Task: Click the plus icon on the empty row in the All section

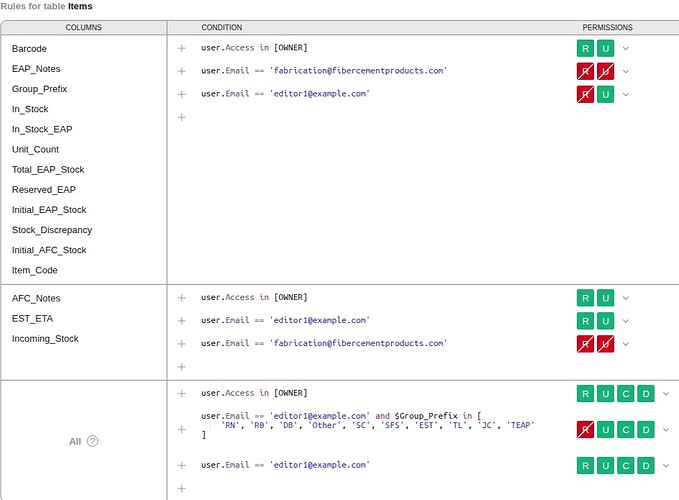Action: (182, 488)
